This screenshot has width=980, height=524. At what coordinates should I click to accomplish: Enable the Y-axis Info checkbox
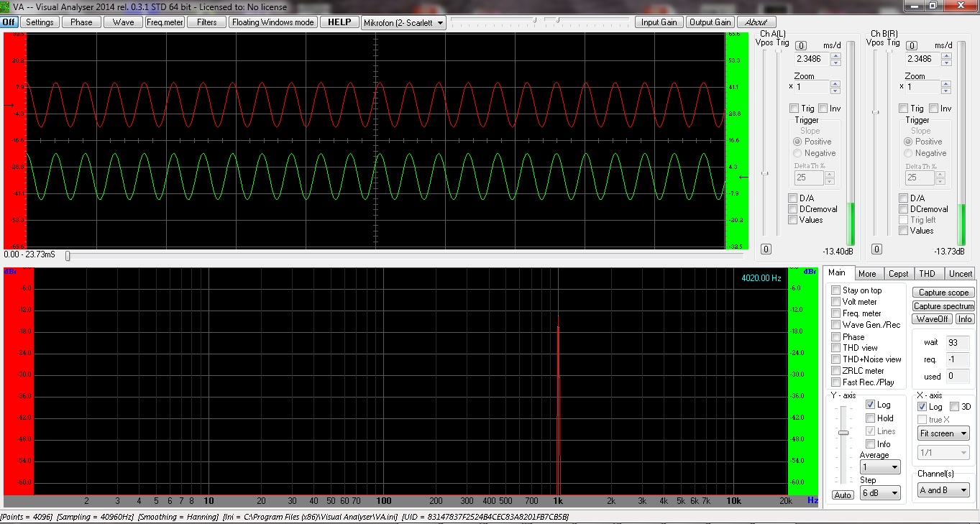[x=871, y=444]
